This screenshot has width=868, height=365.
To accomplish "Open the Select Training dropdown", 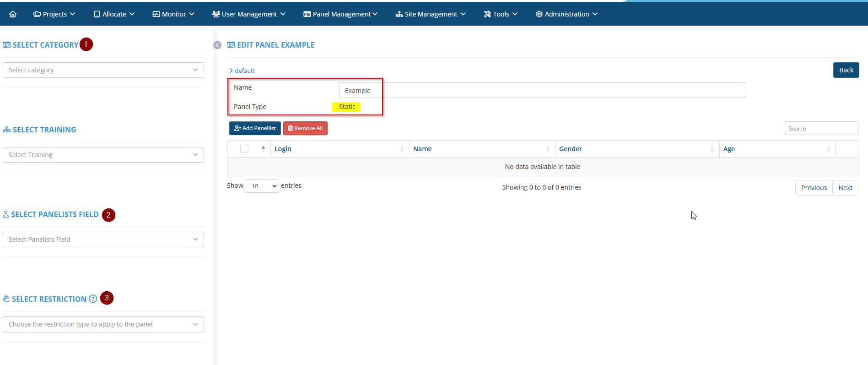I will coord(103,155).
